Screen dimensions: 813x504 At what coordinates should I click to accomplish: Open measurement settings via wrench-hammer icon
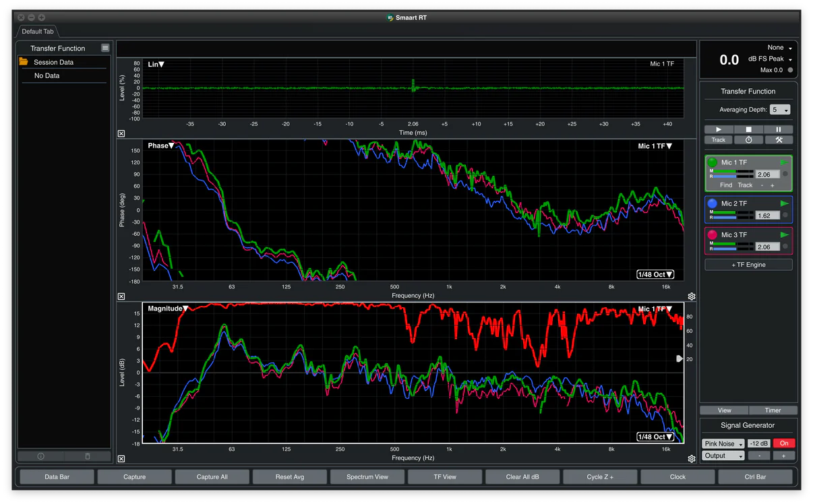point(778,140)
